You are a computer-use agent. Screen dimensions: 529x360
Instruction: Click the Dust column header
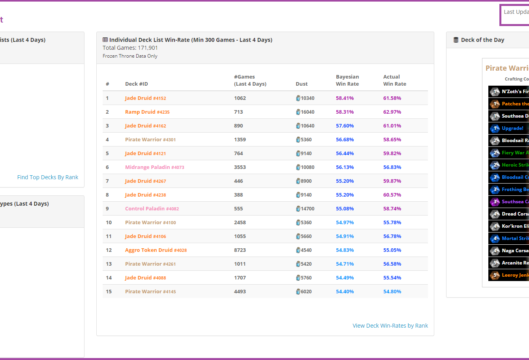click(x=301, y=84)
